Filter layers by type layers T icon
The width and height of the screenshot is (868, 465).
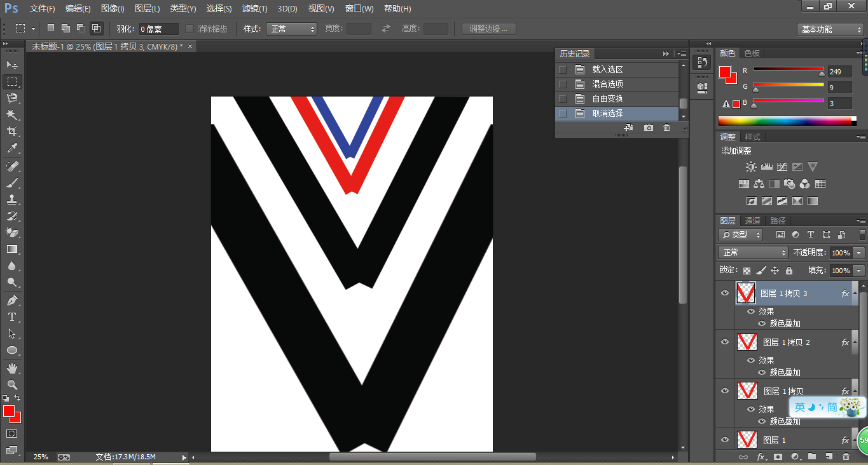811,234
